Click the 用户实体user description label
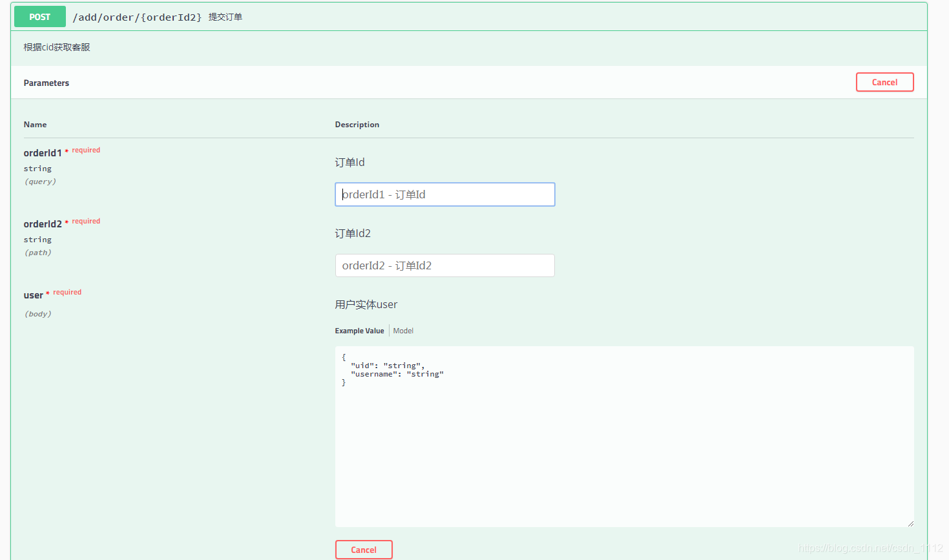The height and width of the screenshot is (560, 949). [x=366, y=304]
